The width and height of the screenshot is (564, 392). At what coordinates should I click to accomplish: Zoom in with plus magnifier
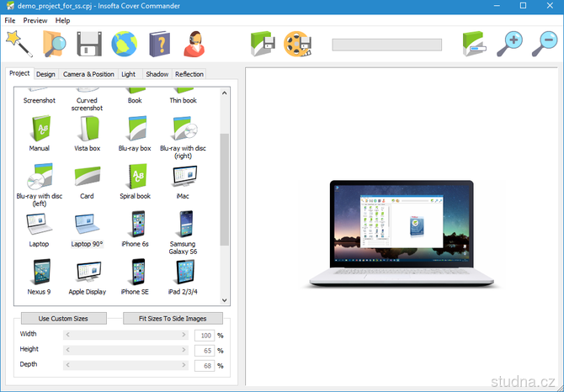[x=509, y=44]
